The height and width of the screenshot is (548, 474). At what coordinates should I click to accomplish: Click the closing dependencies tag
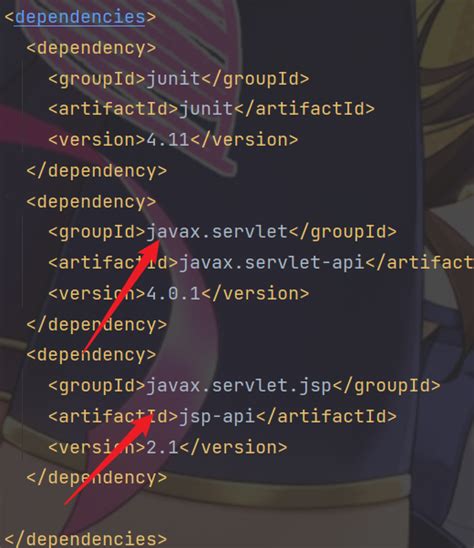pyautogui.click(x=86, y=539)
